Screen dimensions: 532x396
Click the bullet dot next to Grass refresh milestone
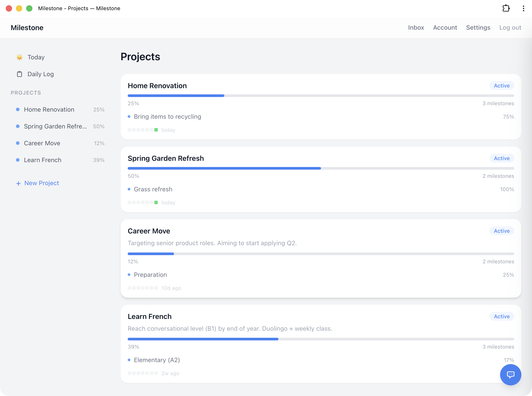pyautogui.click(x=129, y=189)
